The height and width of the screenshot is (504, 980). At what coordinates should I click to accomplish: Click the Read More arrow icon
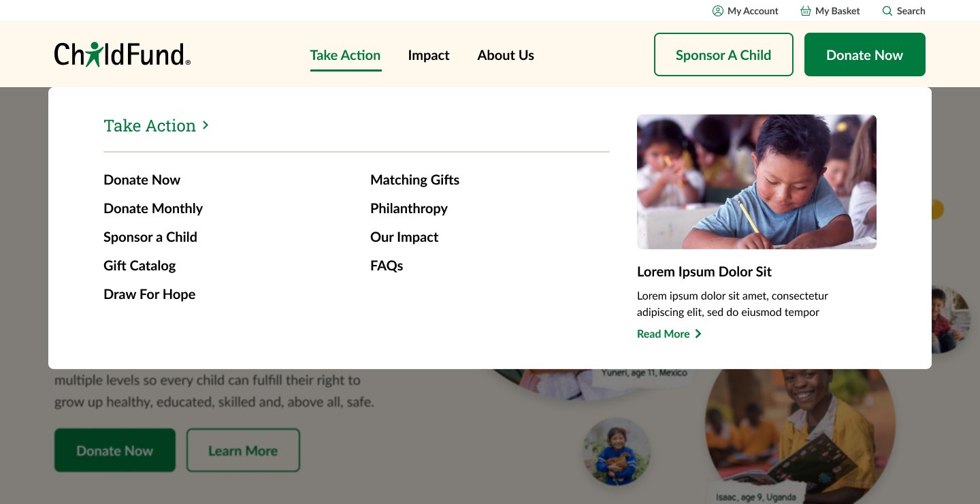(x=698, y=334)
